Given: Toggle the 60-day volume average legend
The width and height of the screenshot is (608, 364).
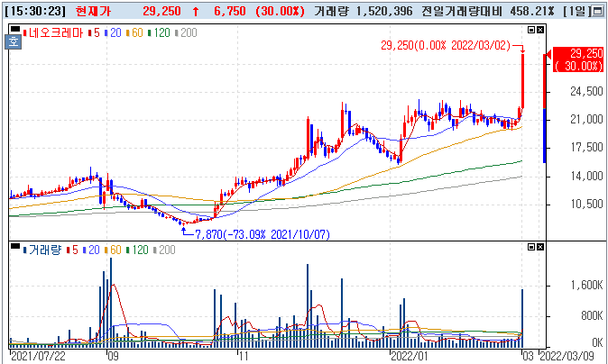Looking at the screenshot, I should (114, 250).
